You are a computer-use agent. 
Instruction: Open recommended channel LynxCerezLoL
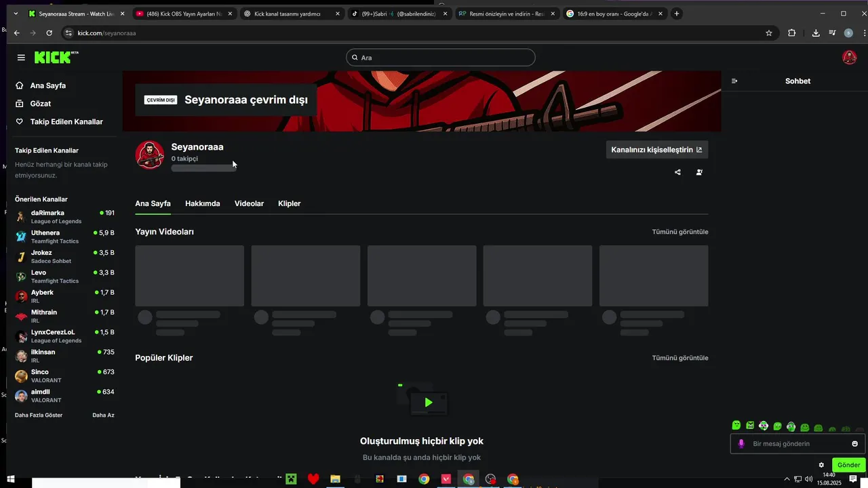click(x=64, y=336)
